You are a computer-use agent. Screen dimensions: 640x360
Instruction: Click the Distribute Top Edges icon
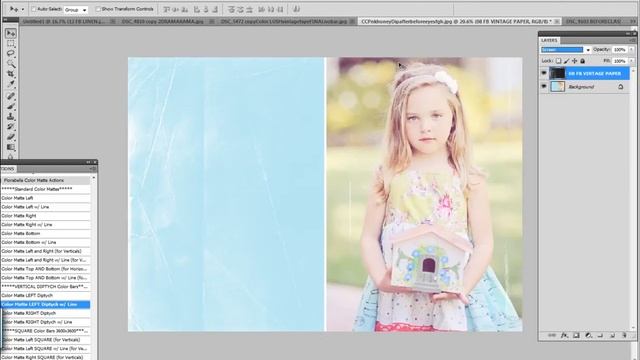[x=231, y=9]
